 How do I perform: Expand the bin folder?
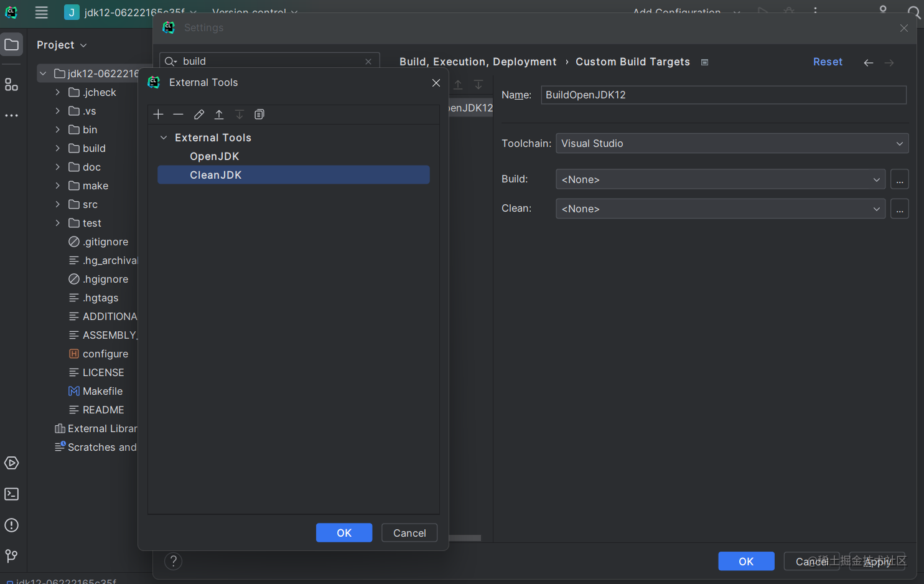(58, 130)
